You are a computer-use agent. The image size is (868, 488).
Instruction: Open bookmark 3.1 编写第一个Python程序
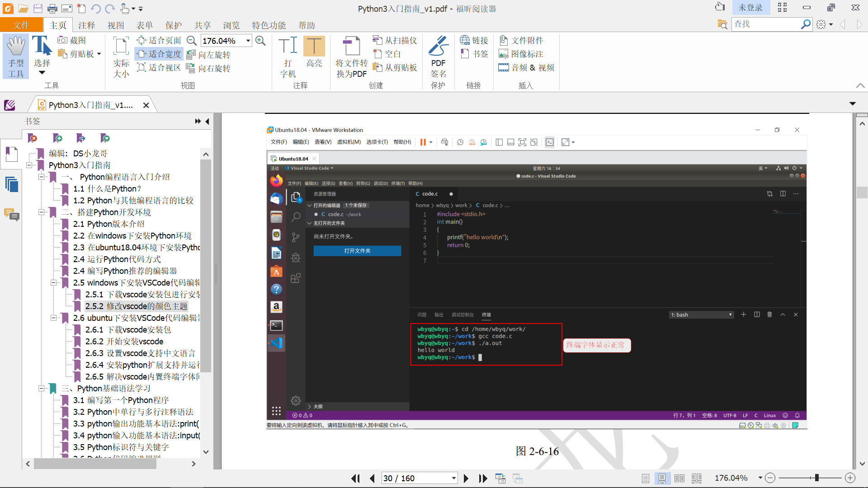(121, 400)
